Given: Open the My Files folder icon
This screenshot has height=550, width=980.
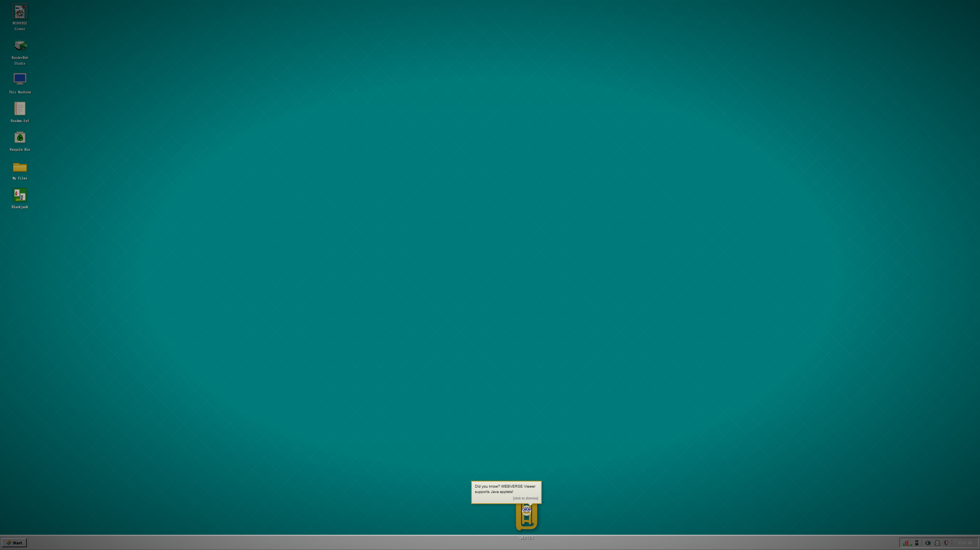Looking at the screenshot, I should 20,167.
